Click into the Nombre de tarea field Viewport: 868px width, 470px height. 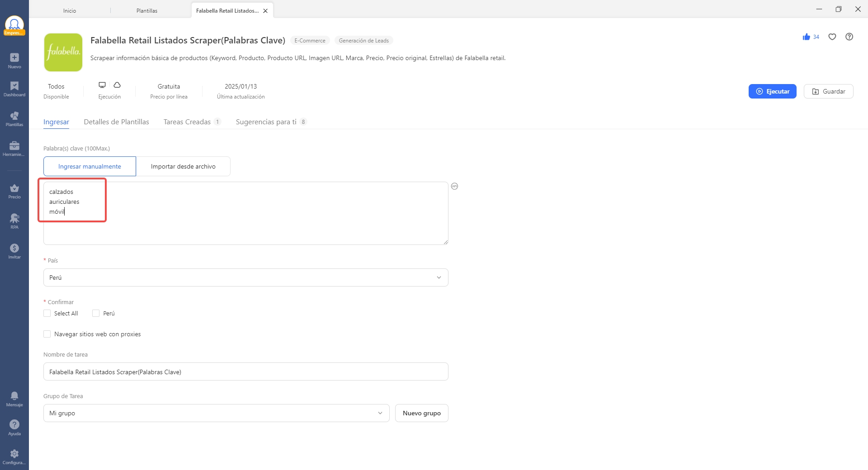(245, 372)
